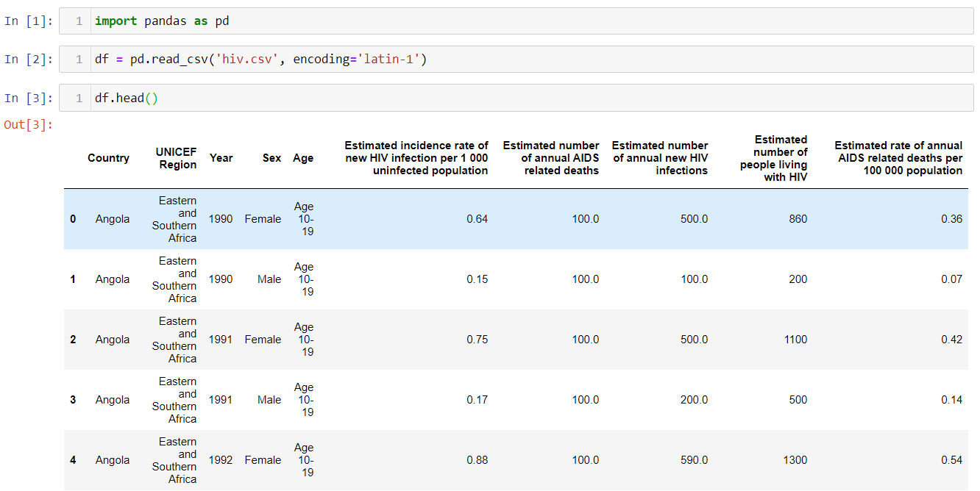Click the Estimated incidence rate column header

(416, 158)
